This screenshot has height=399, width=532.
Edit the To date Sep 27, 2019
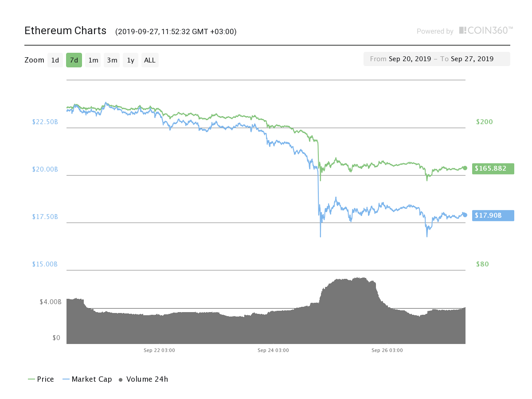coord(472,59)
